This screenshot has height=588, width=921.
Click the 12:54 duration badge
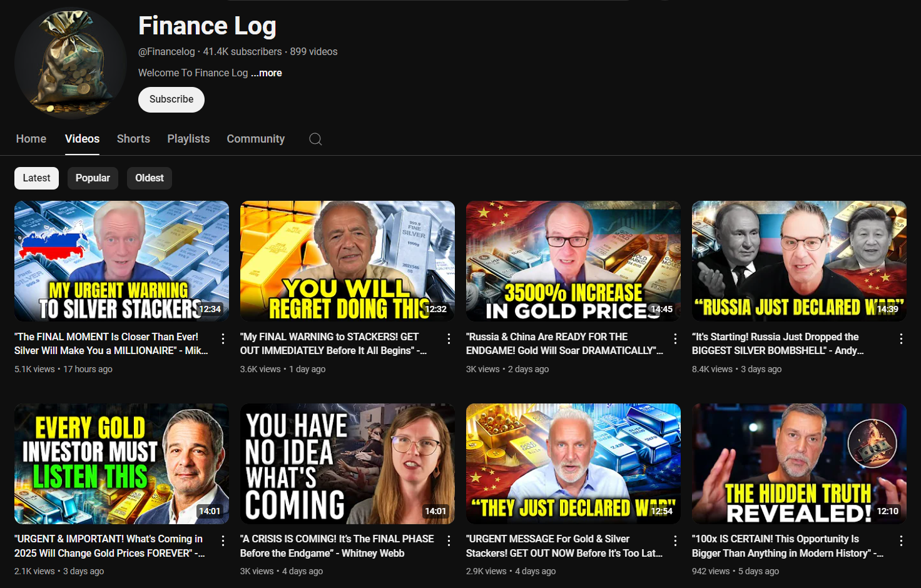[661, 511]
